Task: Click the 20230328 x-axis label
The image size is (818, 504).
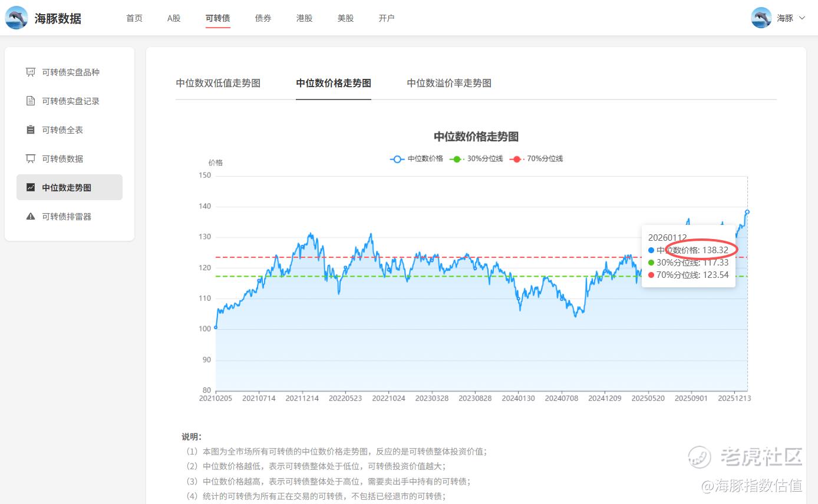Action: click(432, 399)
